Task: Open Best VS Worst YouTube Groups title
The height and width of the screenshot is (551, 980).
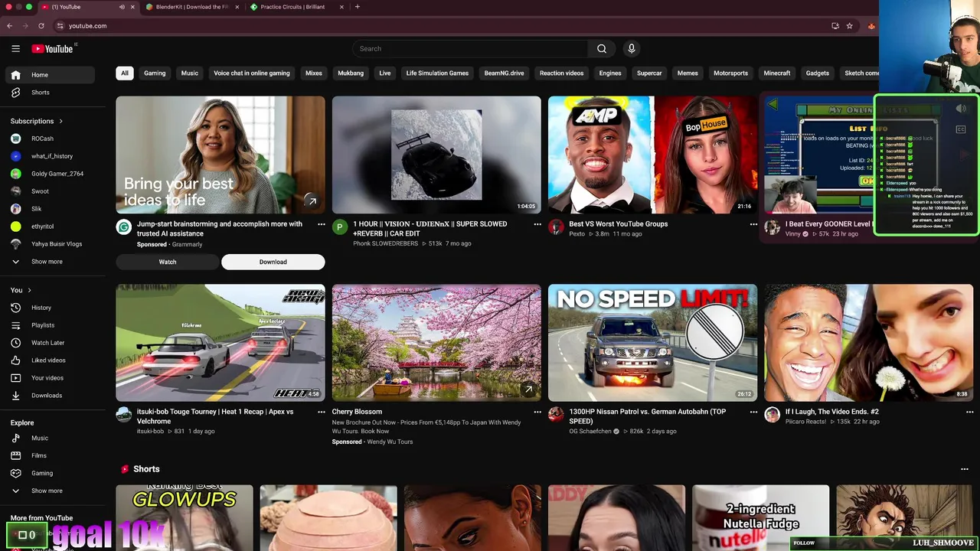Action: click(x=619, y=224)
